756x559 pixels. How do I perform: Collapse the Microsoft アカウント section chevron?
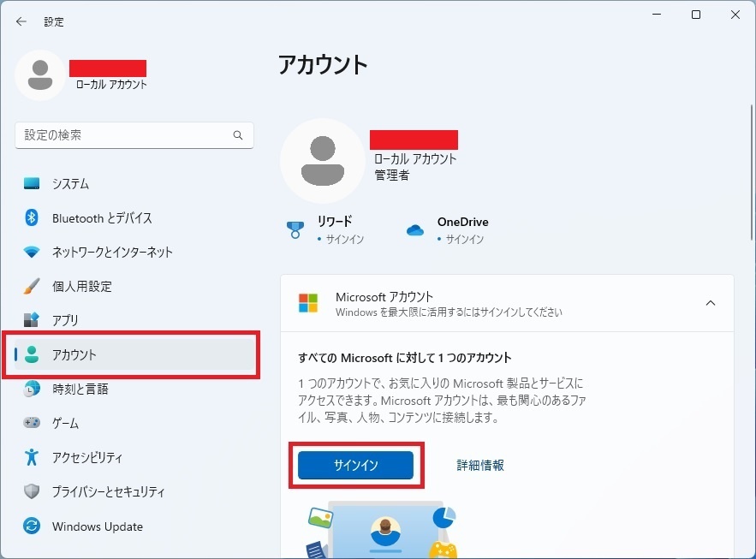[711, 303]
